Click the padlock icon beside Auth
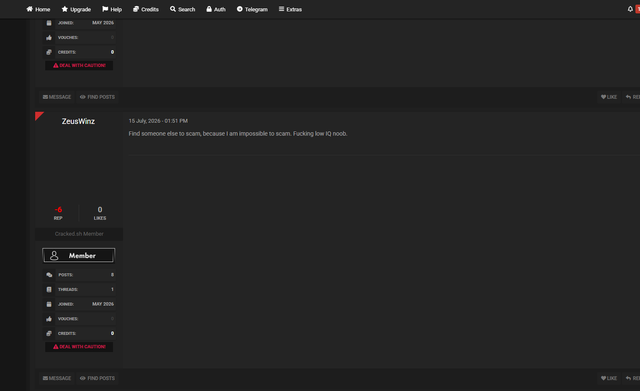The height and width of the screenshot is (391, 640). click(209, 9)
